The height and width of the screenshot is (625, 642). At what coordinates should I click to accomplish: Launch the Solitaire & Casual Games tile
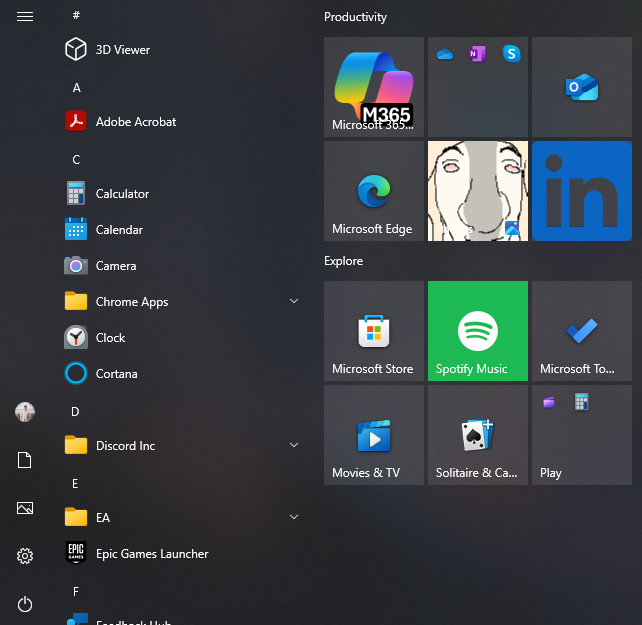(478, 435)
